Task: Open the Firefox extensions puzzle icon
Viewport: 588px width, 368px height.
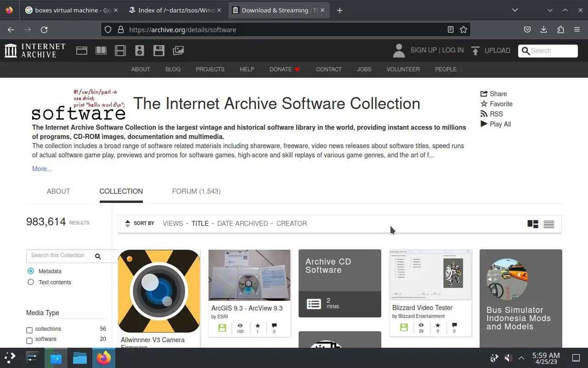Action: (560, 29)
